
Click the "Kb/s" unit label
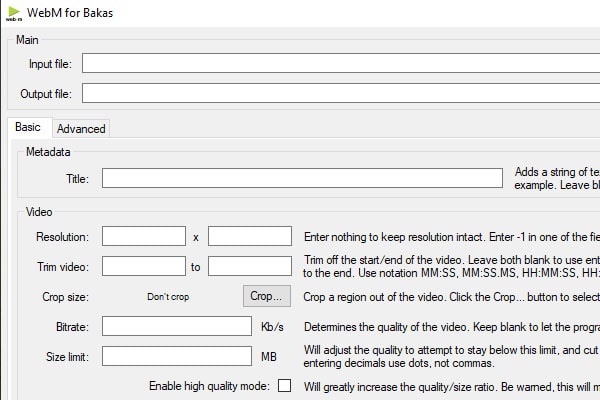(x=272, y=327)
